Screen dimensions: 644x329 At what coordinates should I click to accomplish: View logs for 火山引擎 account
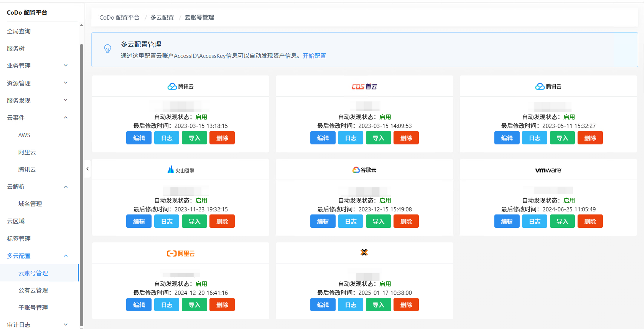pyautogui.click(x=167, y=221)
